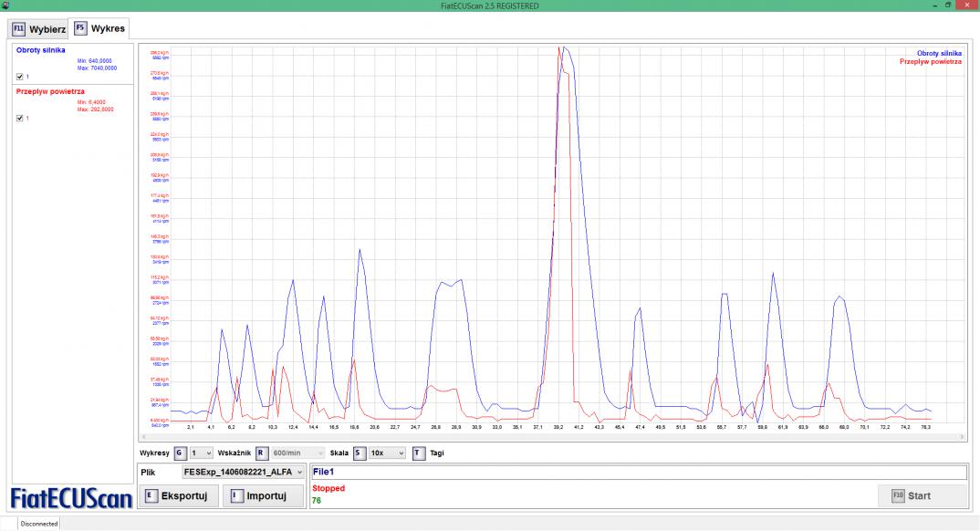Click the R key icon beside Wskaźnik
The height and width of the screenshot is (531, 980).
point(260,453)
